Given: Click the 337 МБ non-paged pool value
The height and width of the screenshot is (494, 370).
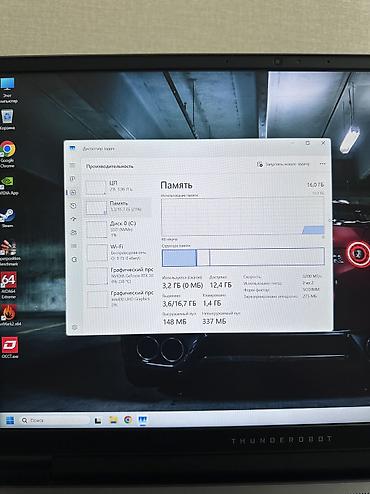Looking at the screenshot, I should click(214, 321).
